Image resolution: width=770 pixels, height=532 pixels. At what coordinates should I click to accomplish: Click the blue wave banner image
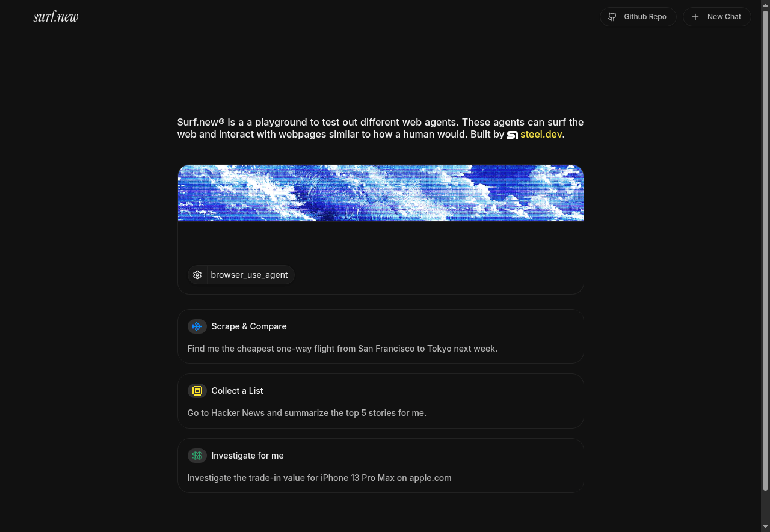(x=380, y=193)
